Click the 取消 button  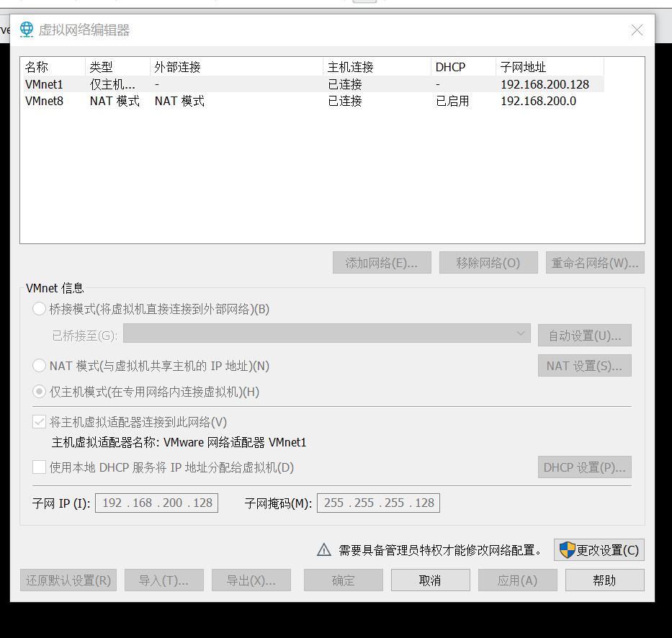[x=430, y=580]
